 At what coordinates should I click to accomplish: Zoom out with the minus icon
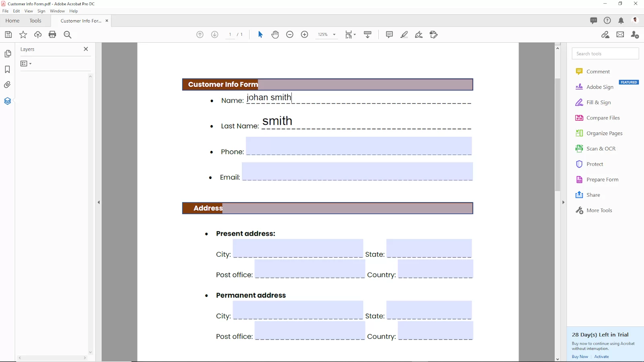(290, 35)
